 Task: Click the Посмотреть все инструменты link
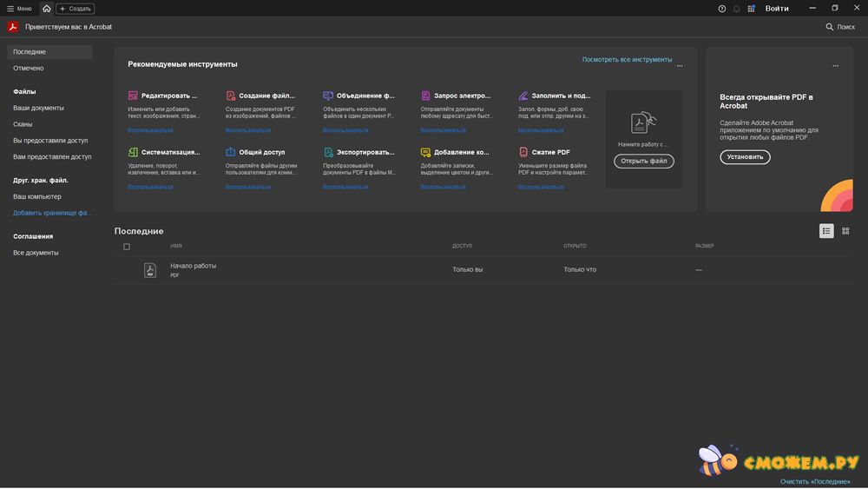point(627,60)
